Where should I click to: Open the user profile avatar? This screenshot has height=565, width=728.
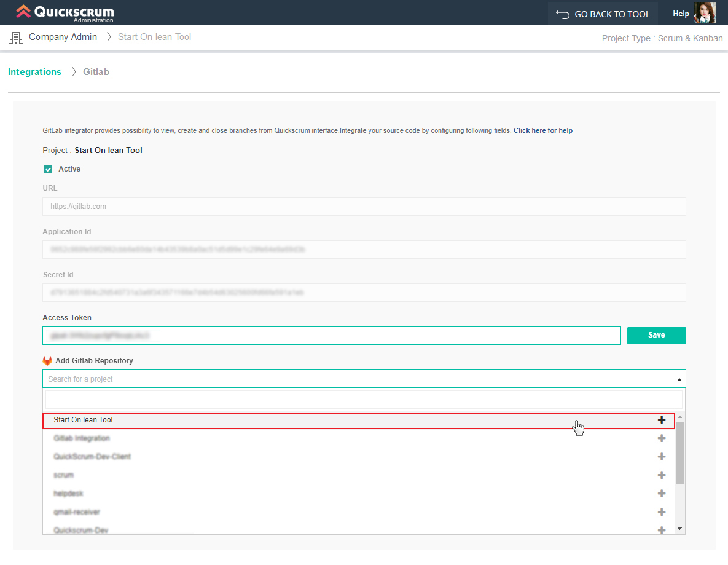[x=705, y=12]
